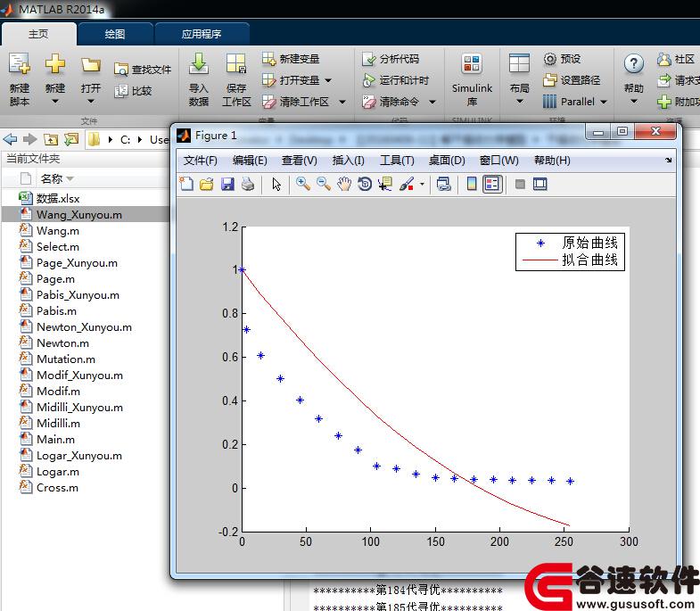
Task: Open the Parallel dropdown menu
Action: pyautogui.click(x=574, y=102)
